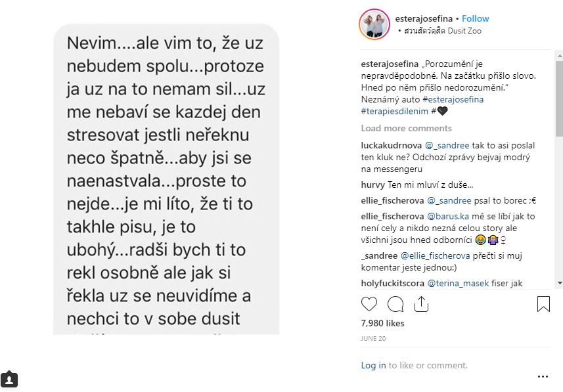Image resolution: width=563 pixels, height=392 pixels.
Task: Open the #terapiesdilenim hashtag
Action: (x=392, y=111)
